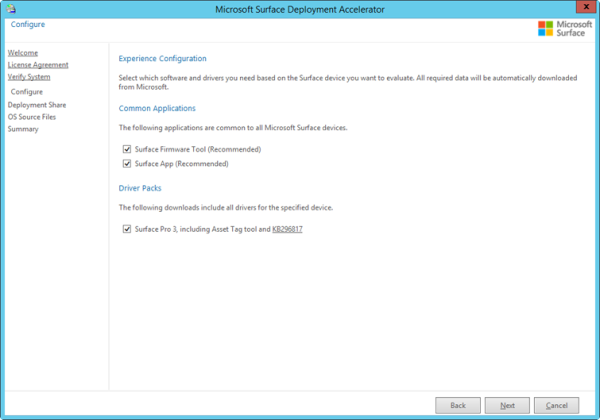Click the Common Applications heading
This screenshot has height=420, width=600.
(157, 108)
